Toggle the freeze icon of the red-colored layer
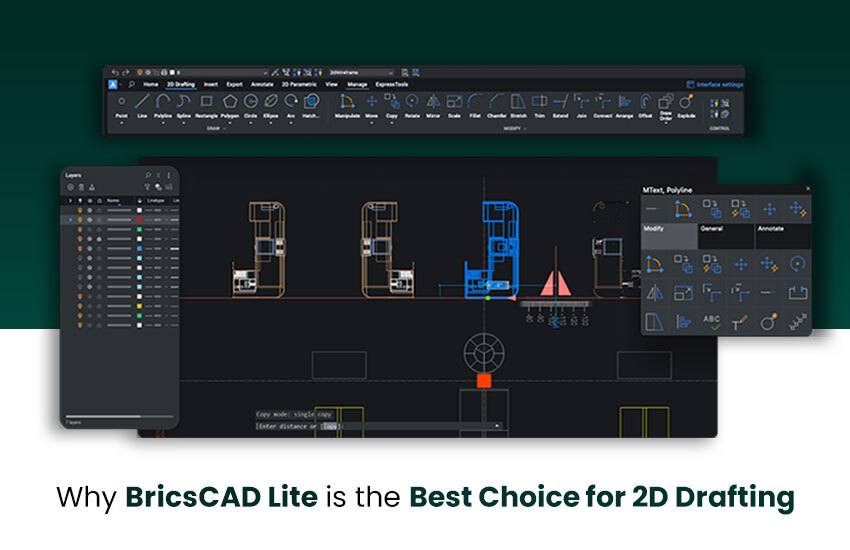This screenshot has height=550, width=850. 89,220
